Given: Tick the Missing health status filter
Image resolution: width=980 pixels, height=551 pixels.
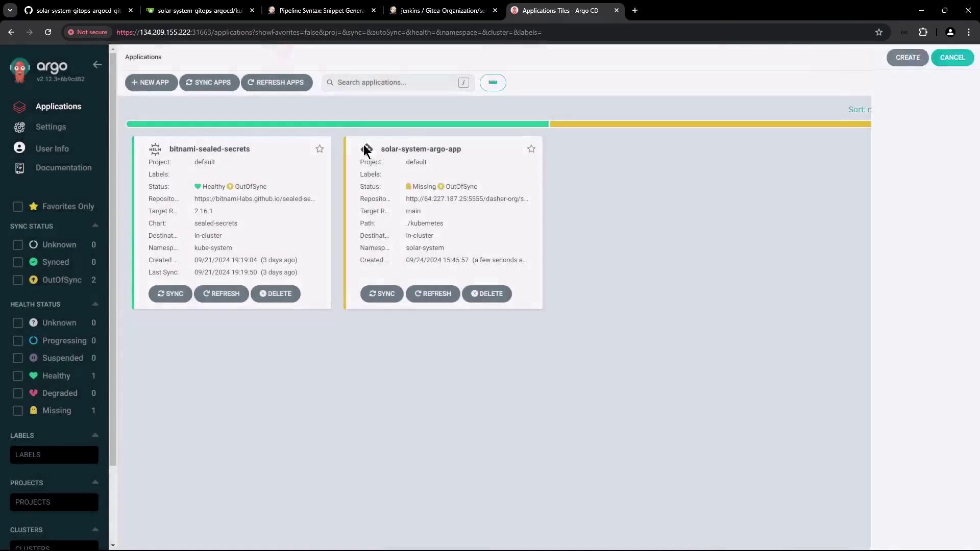Looking at the screenshot, I should click(x=18, y=411).
